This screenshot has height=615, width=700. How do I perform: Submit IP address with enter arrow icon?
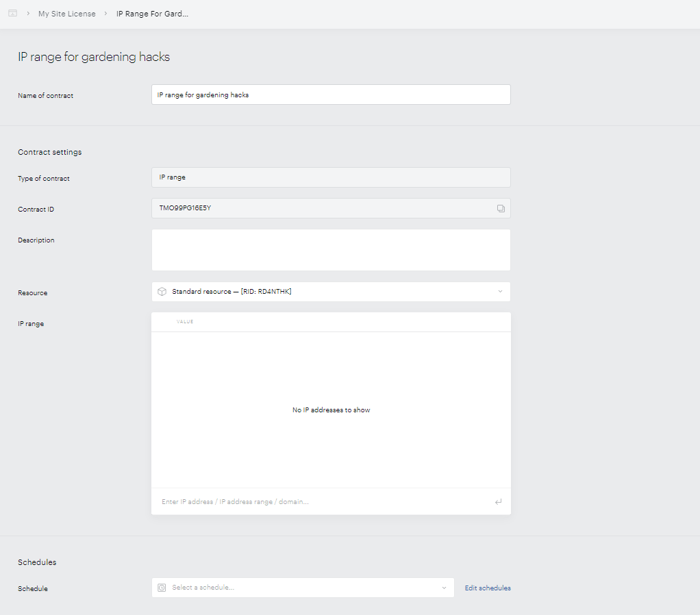(498, 501)
